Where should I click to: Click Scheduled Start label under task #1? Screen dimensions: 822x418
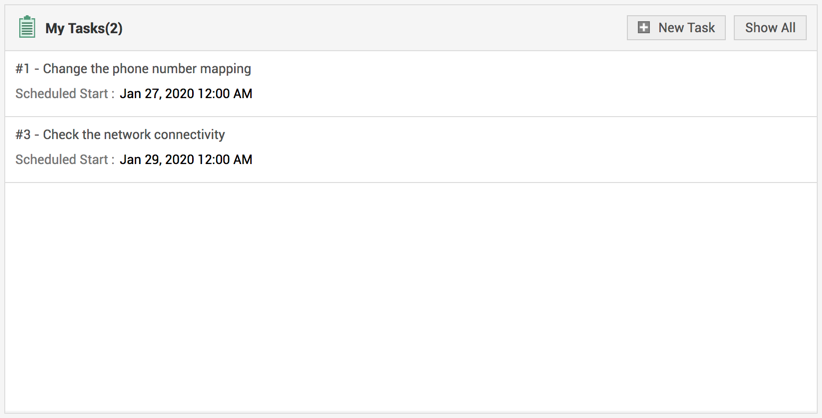tap(64, 94)
